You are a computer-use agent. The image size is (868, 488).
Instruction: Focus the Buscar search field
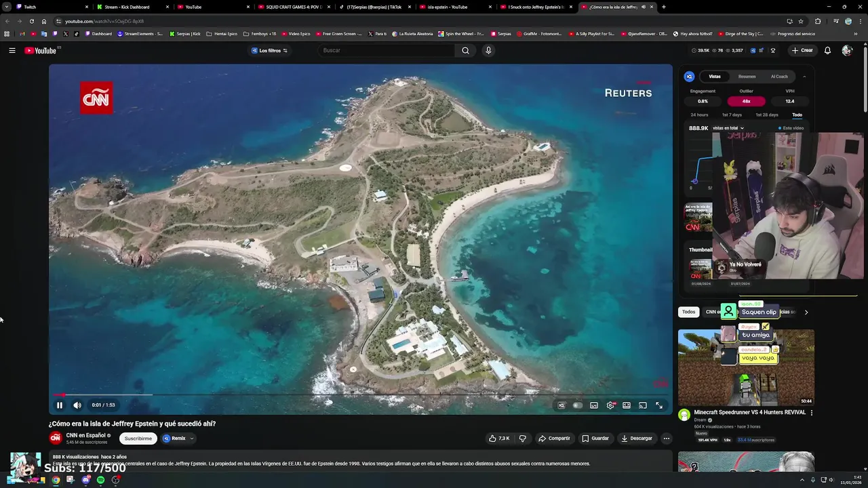pyautogui.click(x=387, y=50)
